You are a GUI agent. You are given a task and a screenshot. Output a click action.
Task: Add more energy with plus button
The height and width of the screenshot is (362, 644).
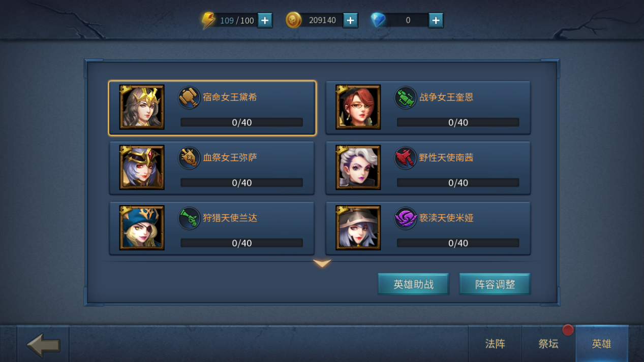coord(265,20)
